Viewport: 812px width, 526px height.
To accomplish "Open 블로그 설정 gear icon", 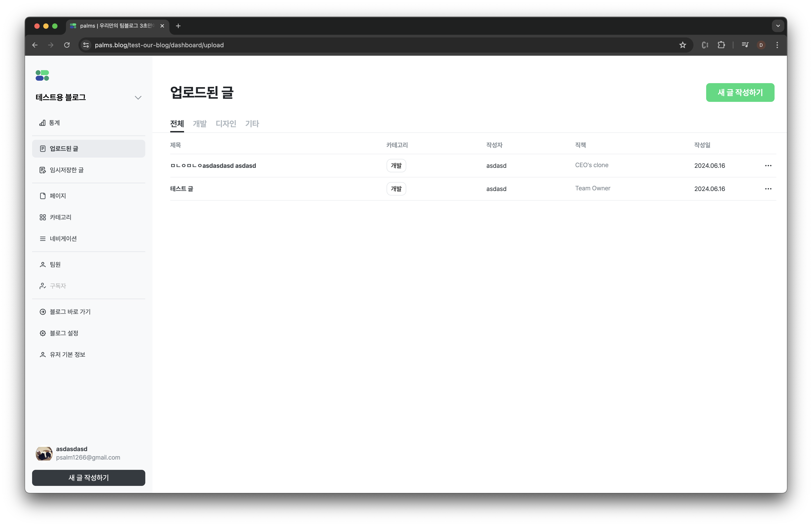I will (43, 333).
